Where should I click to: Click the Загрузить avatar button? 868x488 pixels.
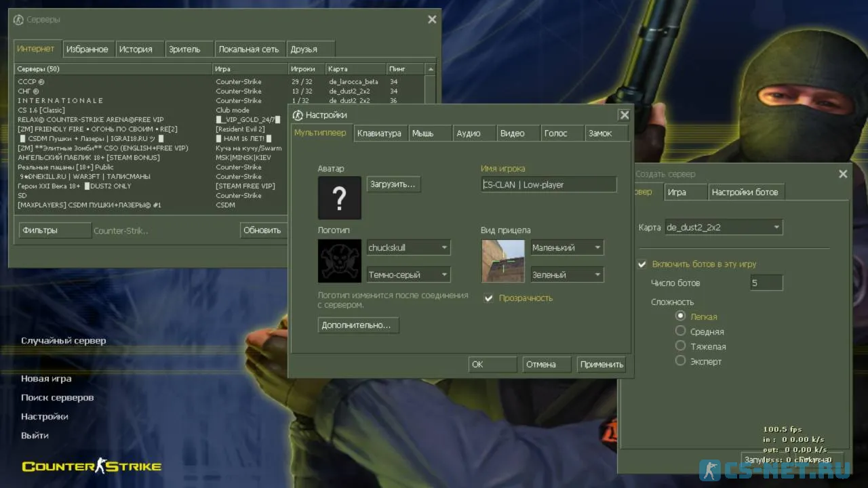pos(393,184)
